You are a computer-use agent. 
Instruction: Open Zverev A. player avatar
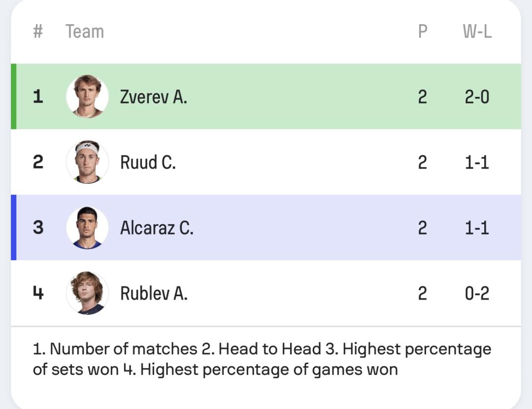pos(87,97)
